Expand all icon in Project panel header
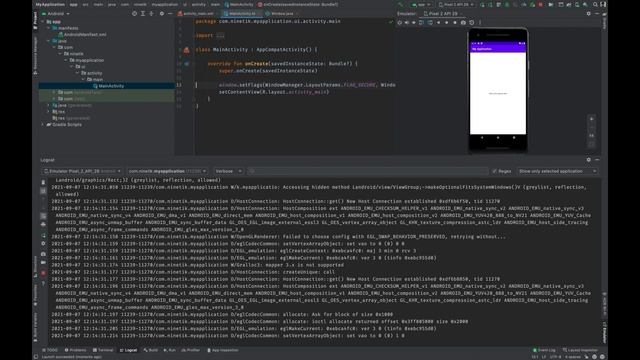The width and height of the screenshot is (640, 360). 143,14
